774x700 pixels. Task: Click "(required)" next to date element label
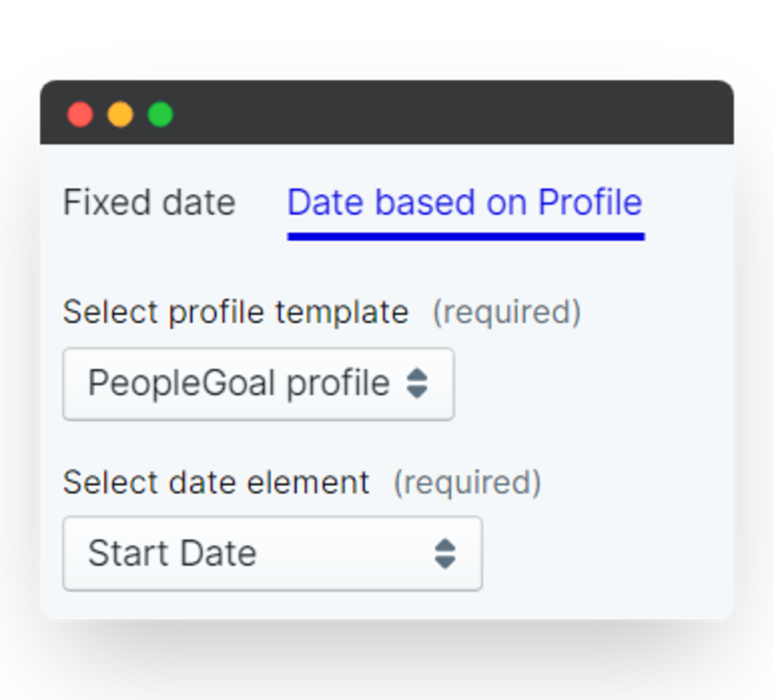click(x=467, y=483)
